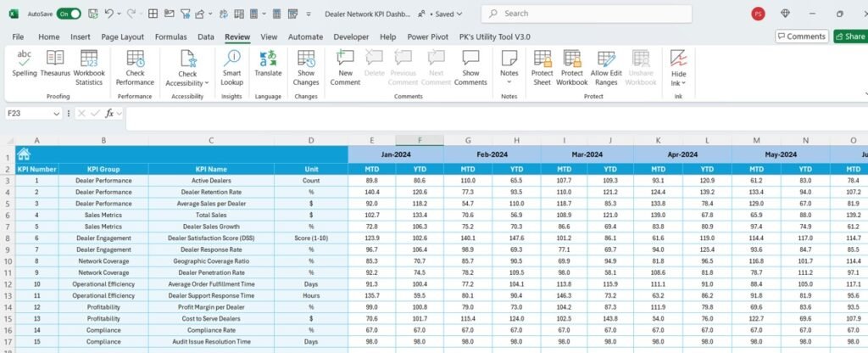
Task: Click the Allow Edit Ranges icon
Action: point(604,63)
